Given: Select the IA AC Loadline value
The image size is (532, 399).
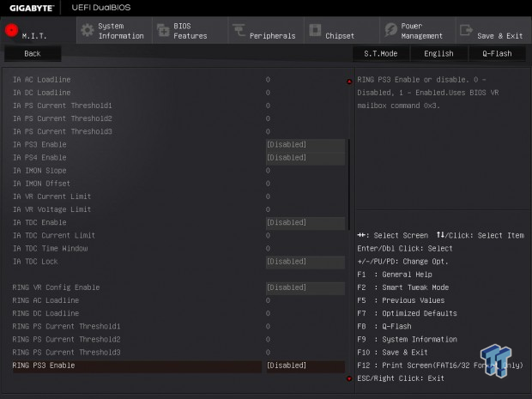Looking at the screenshot, I should 268,80.
